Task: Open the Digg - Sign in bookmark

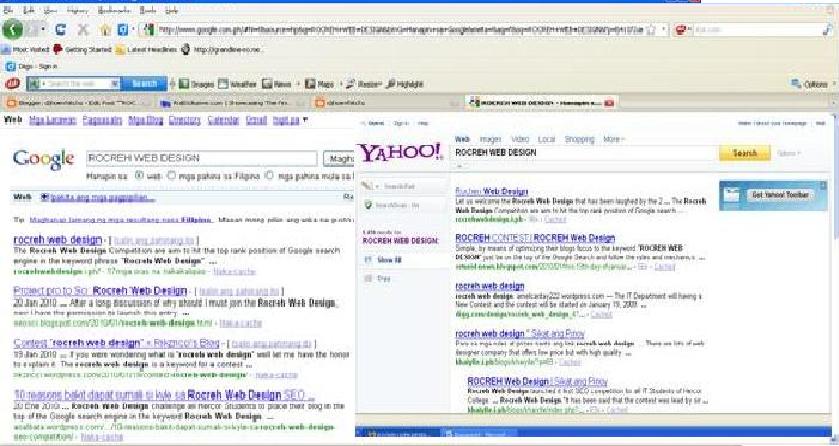Action: click(x=32, y=66)
